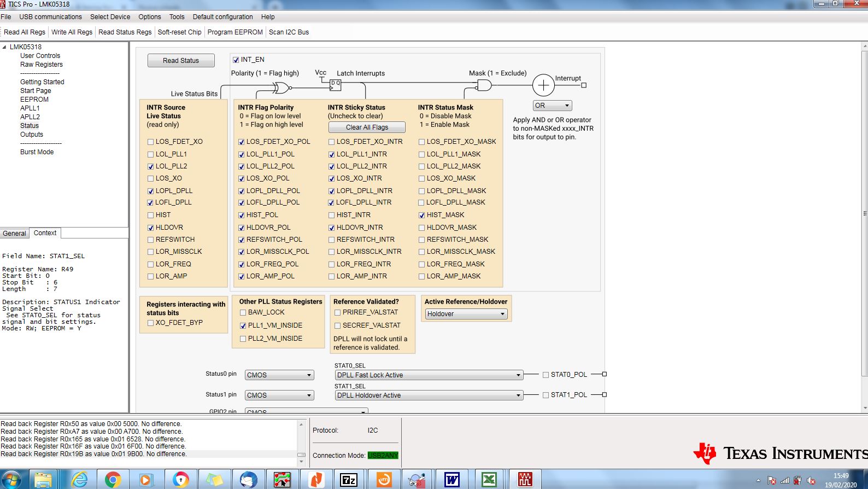The height and width of the screenshot is (489, 868).
Task: Switch to the Context tab
Action: (x=45, y=233)
